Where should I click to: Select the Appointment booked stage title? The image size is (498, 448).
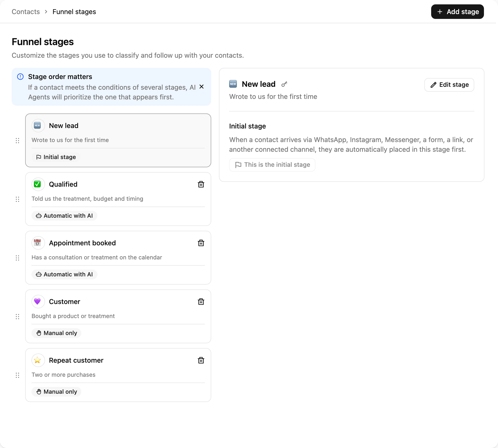tap(82, 243)
